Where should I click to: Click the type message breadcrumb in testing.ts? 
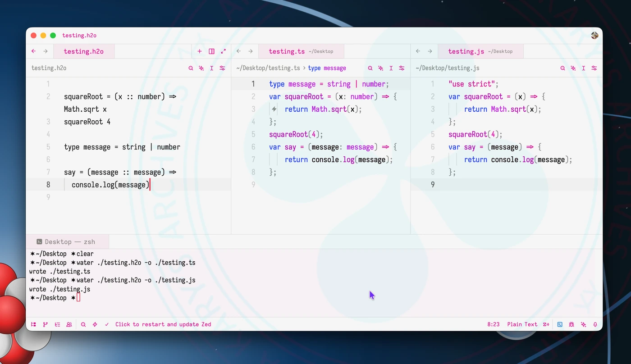click(x=327, y=68)
